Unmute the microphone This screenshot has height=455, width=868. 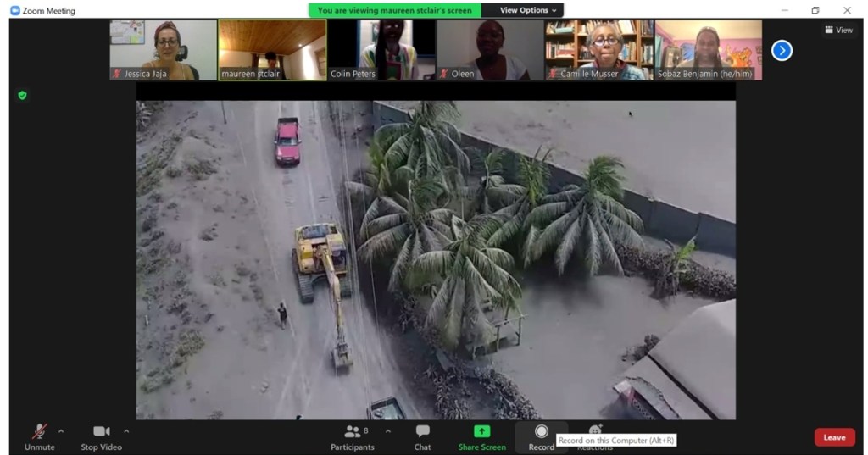pos(39,436)
